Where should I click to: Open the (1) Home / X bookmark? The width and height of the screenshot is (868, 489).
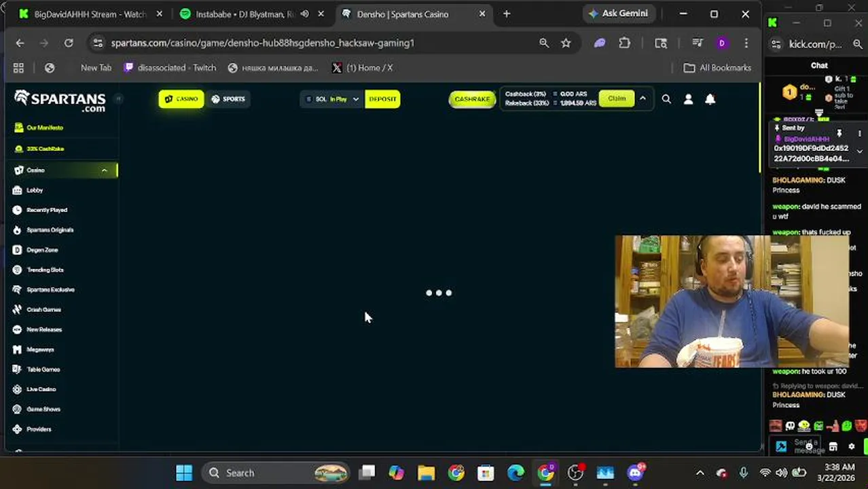click(362, 68)
